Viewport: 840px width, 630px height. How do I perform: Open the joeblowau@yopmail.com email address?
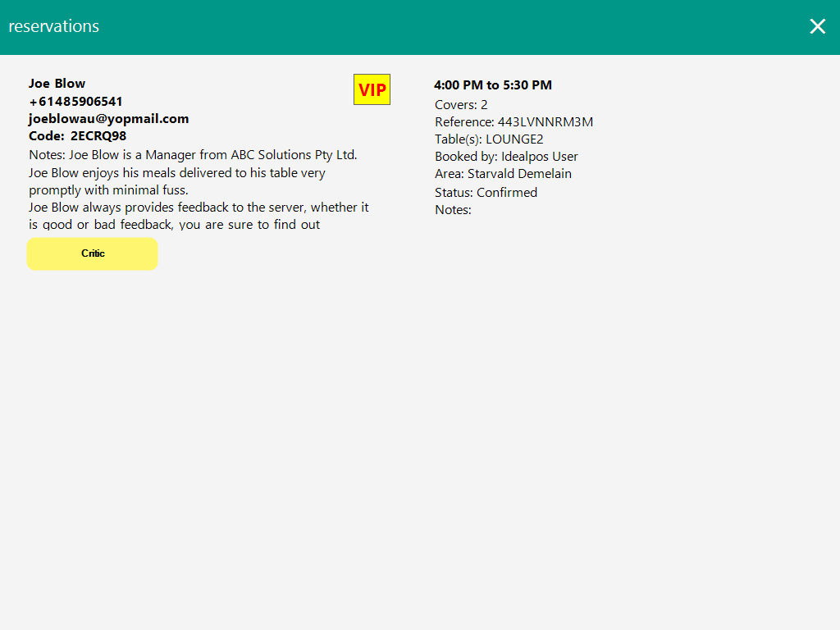[108, 119]
